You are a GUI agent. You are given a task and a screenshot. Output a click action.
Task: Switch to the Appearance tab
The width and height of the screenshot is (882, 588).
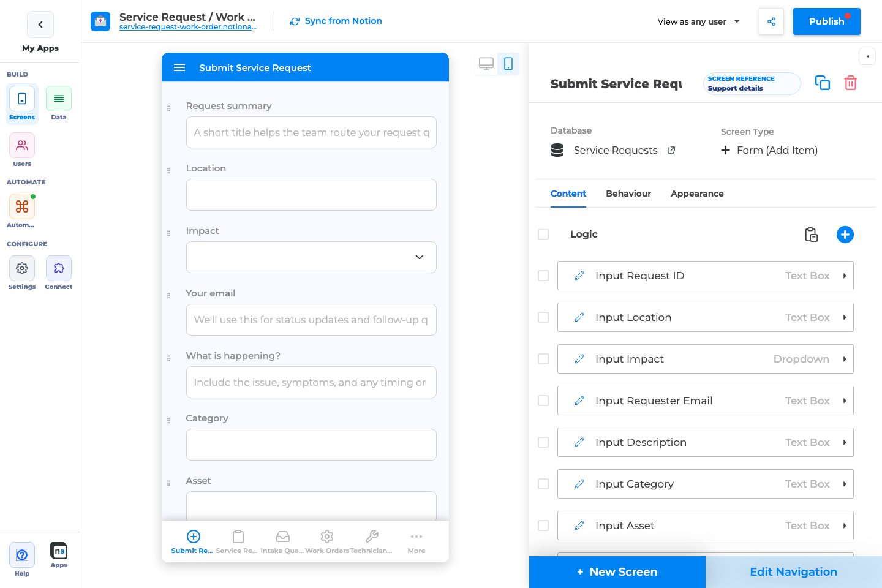[697, 194]
